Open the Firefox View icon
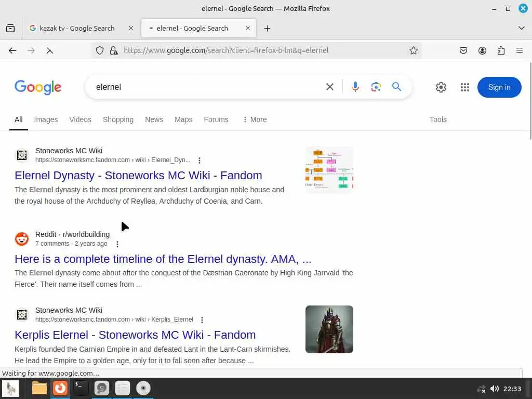 [10, 28]
